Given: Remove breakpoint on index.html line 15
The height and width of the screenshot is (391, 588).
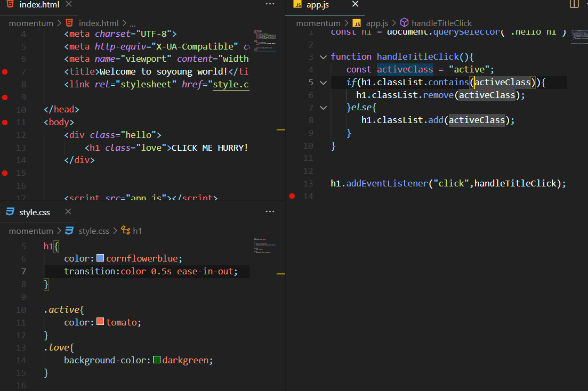Looking at the screenshot, I should 5,173.
